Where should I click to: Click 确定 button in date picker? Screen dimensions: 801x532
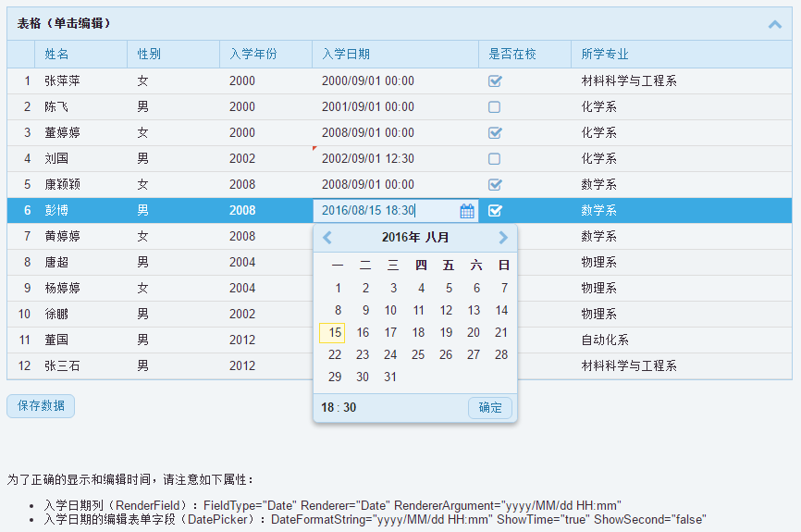[489, 408]
